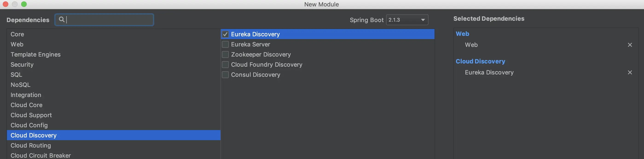The image size is (644, 159).
Task: Open the Template Engines category
Action: click(113, 54)
